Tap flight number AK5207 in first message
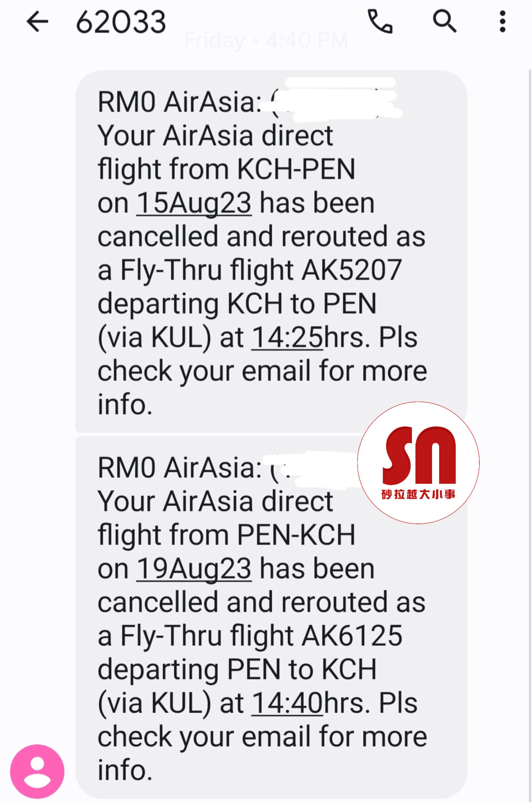532x802 pixels. click(352, 270)
